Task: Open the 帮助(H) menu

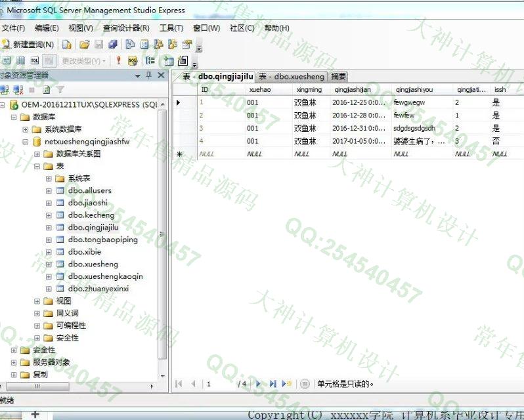Action: (276, 28)
